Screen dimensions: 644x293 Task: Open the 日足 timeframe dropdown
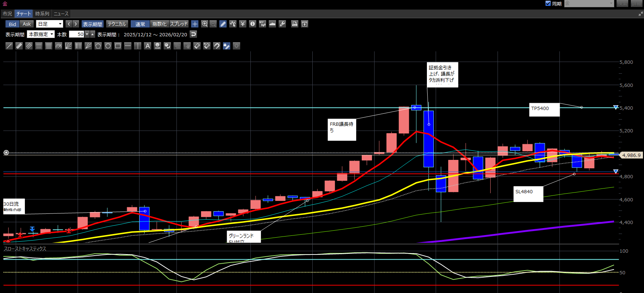tap(50, 24)
